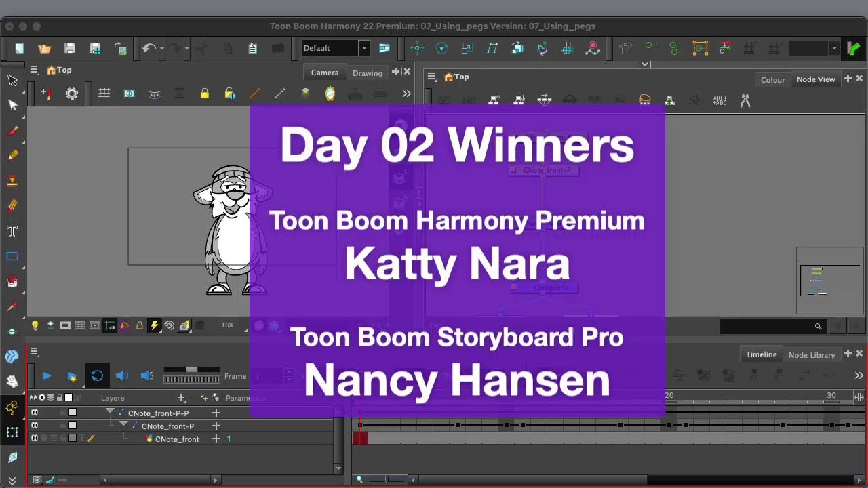Select the Pencil tool in Tools toolbar

coord(12,155)
